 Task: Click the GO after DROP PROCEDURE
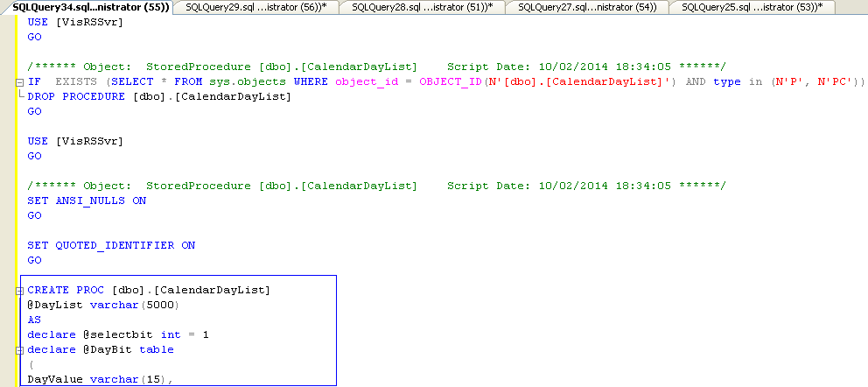[34, 111]
